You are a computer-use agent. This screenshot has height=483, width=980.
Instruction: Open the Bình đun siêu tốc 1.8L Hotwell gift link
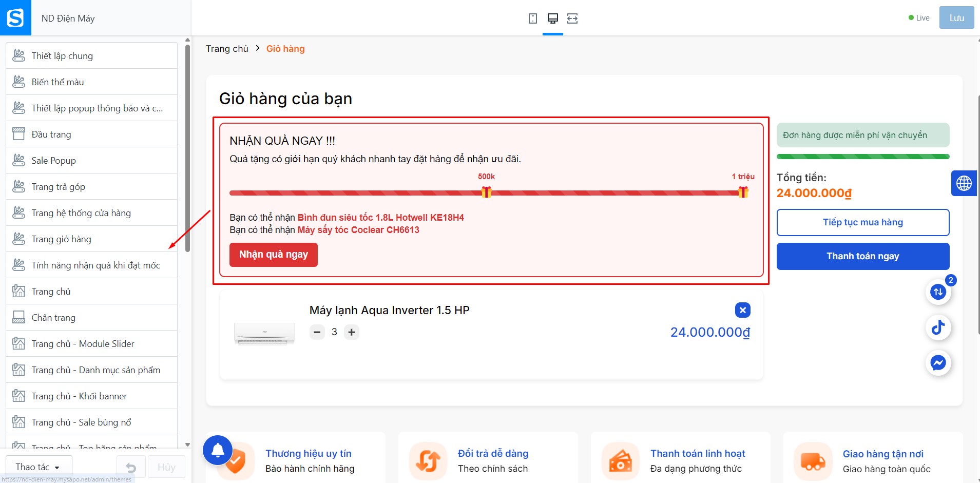click(x=381, y=218)
